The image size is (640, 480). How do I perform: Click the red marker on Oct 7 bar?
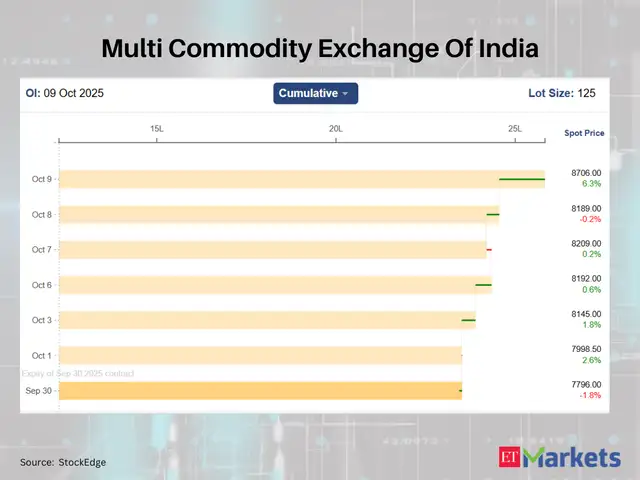click(489, 250)
